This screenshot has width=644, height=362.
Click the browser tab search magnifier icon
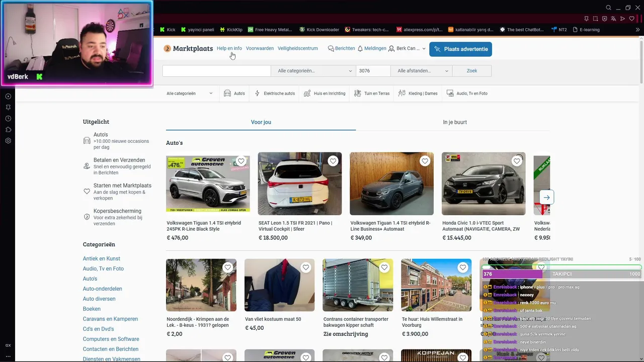(x=608, y=8)
